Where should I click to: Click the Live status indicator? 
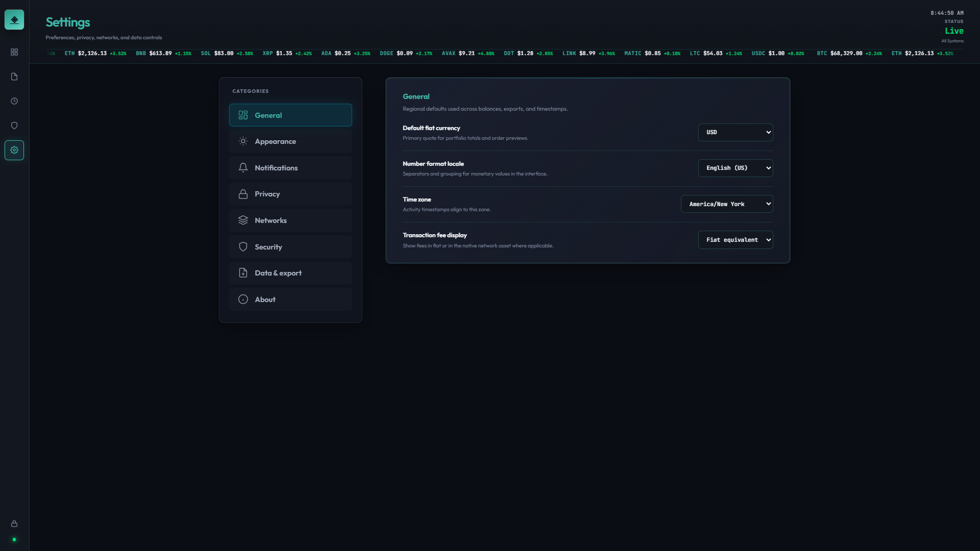(953, 31)
